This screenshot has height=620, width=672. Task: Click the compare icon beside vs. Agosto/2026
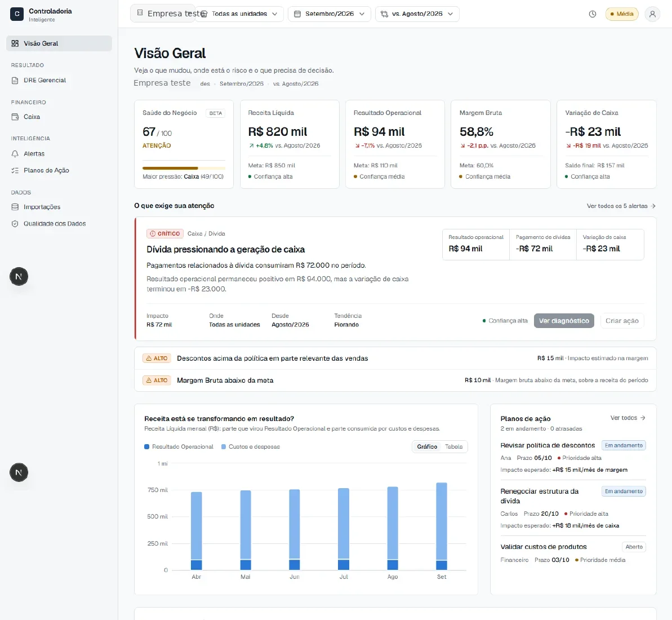tap(384, 14)
